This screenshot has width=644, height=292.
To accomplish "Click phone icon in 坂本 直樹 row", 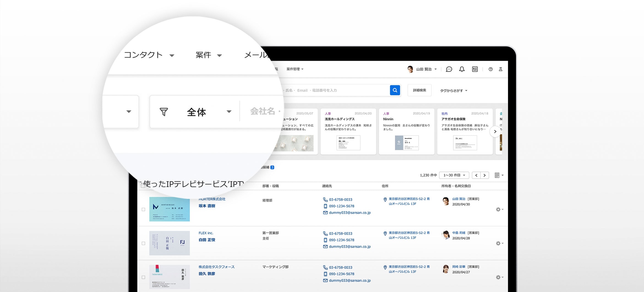I will coord(325,199).
